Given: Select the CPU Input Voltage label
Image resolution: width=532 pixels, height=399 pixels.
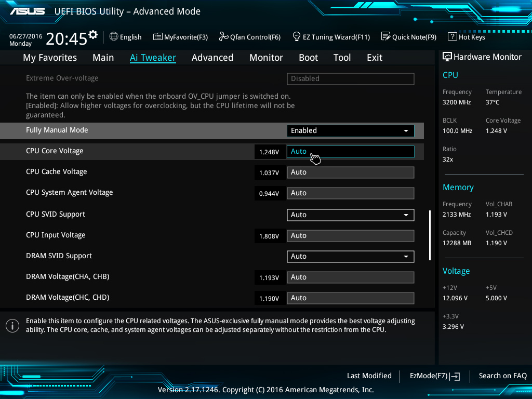Looking at the screenshot, I should [56, 235].
